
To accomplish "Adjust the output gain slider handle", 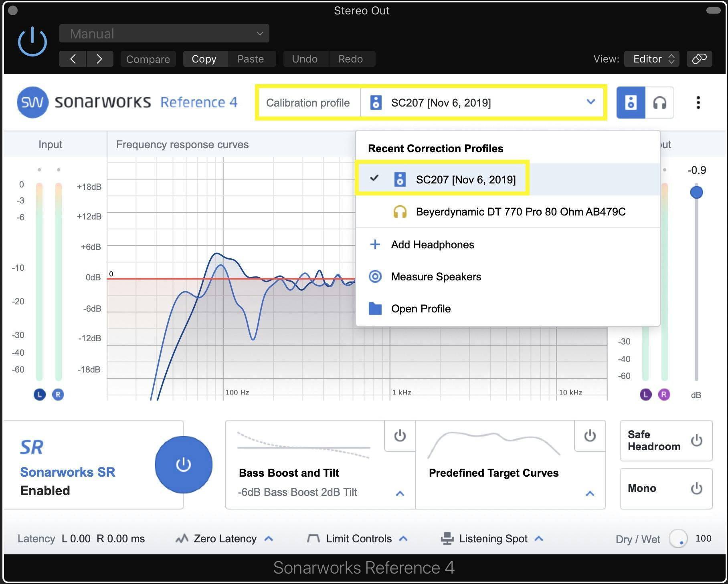I will [696, 192].
